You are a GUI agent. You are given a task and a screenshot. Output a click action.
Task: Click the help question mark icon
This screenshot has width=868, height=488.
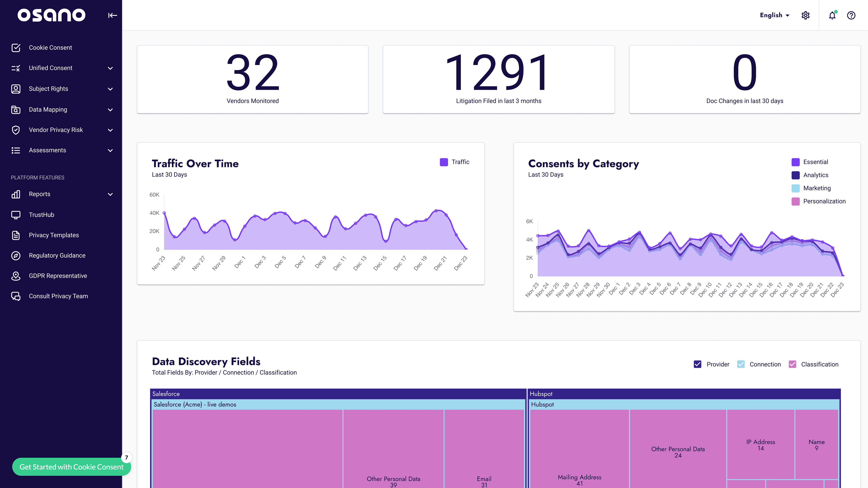(x=851, y=16)
